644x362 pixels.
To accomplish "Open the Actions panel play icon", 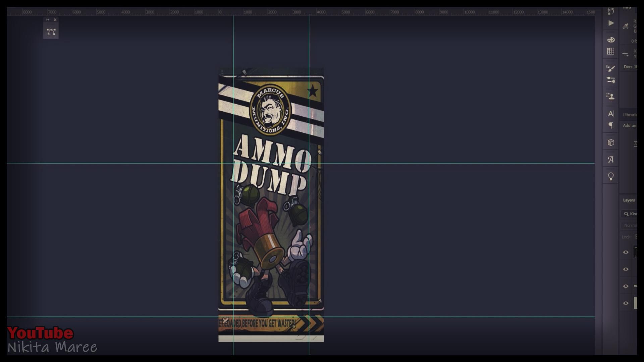I will tap(611, 23).
